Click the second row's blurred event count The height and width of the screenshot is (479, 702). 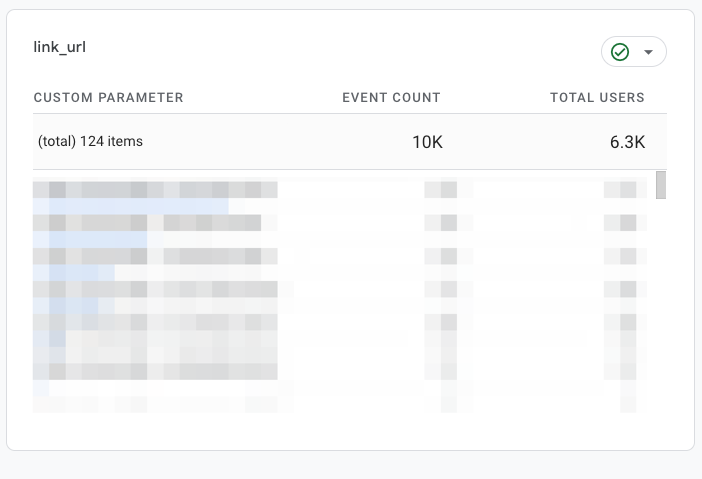pos(440,206)
